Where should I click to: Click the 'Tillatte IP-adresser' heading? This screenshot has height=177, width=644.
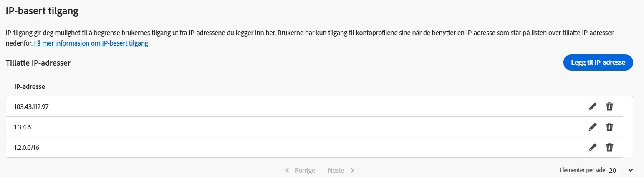tap(38, 63)
